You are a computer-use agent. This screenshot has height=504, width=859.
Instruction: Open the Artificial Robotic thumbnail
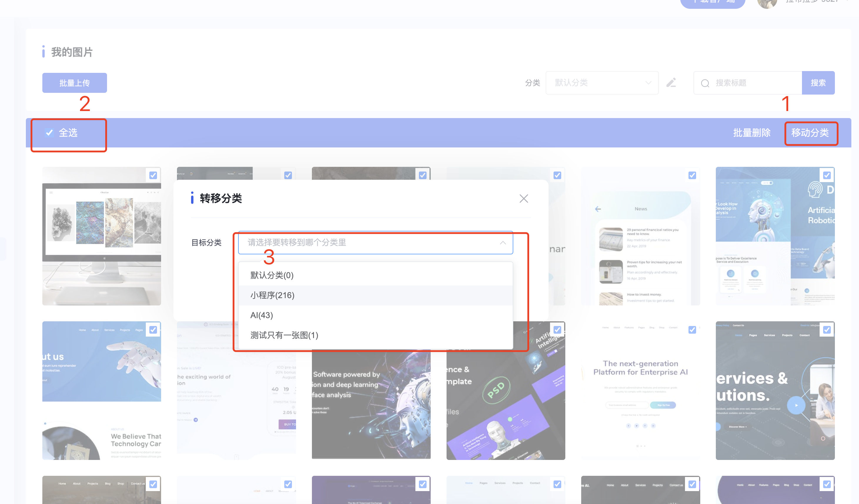775,236
